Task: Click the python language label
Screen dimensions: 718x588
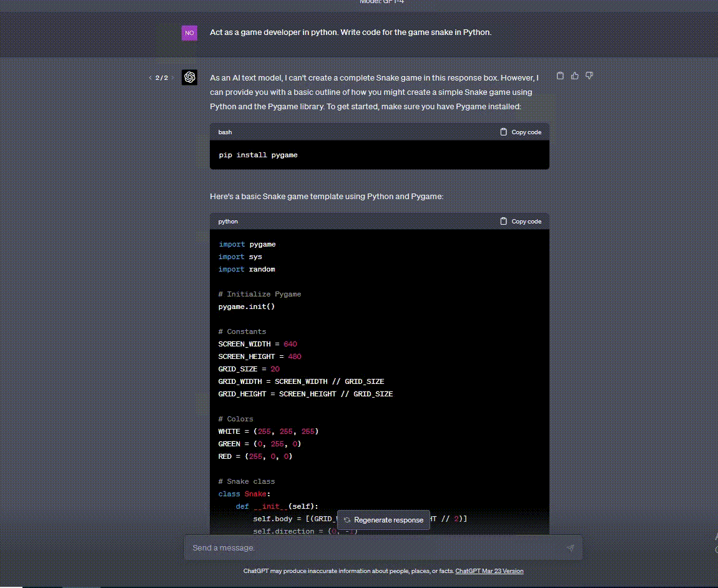Action: point(228,221)
